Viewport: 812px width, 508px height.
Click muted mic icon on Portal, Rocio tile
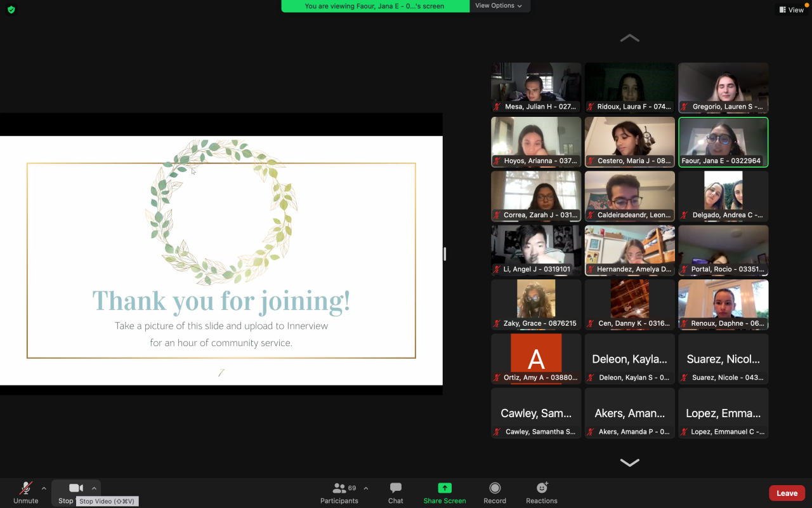pyautogui.click(x=684, y=269)
